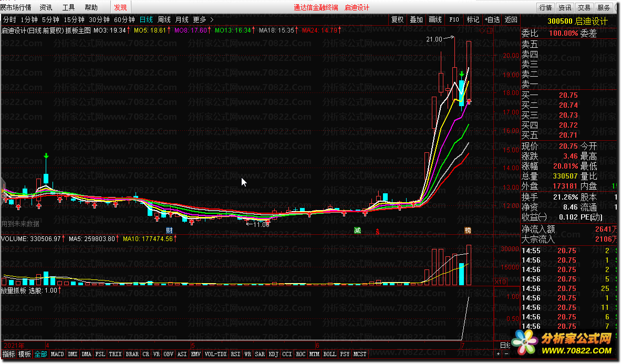Click the 300500 启迪设计 stock title
The width and height of the screenshot is (622, 364).
(x=577, y=22)
